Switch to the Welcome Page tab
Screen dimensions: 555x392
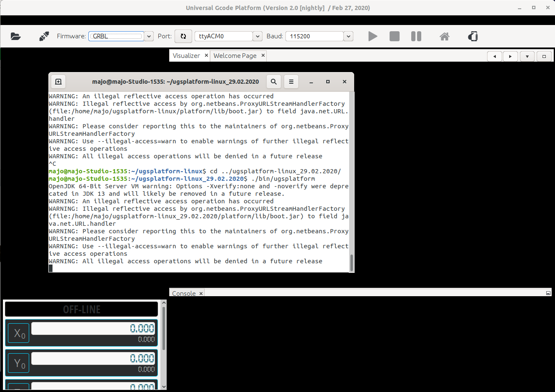coord(235,55)
